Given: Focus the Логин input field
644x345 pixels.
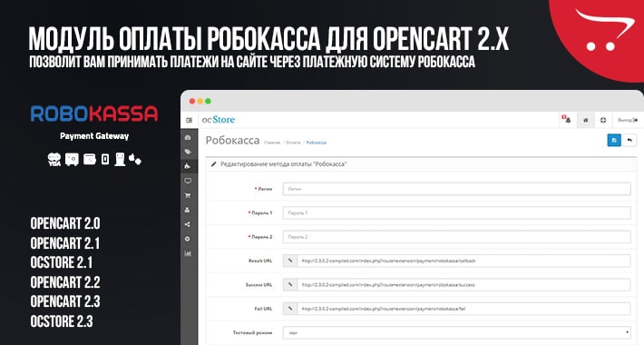Looking at the screenshot, I should point(457,189).
